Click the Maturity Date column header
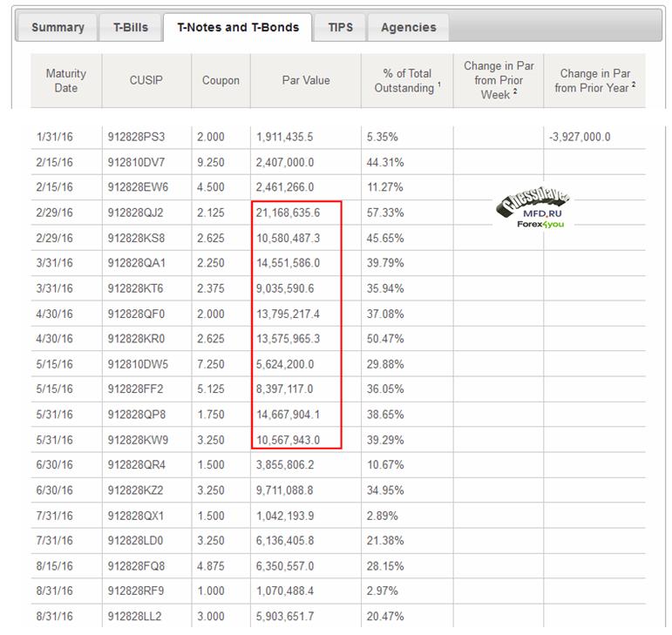The image size is (672, 635). (66, 81)
